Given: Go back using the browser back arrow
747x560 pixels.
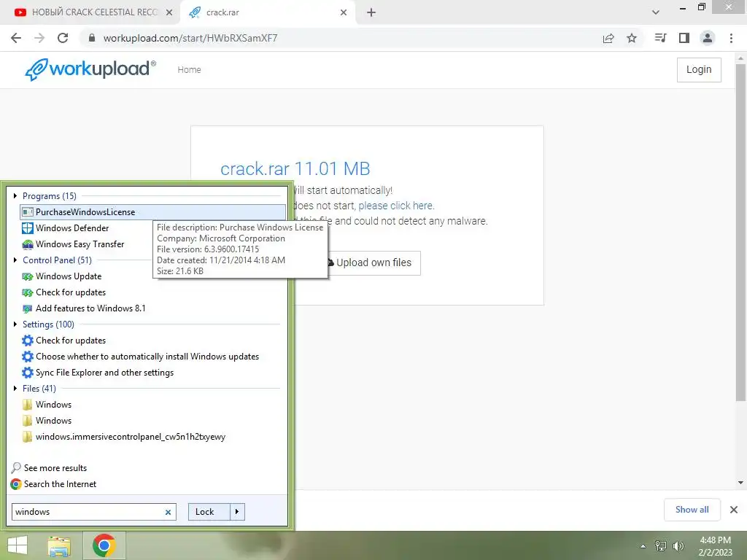Looking at the screenshot, I should coord(16,38).
